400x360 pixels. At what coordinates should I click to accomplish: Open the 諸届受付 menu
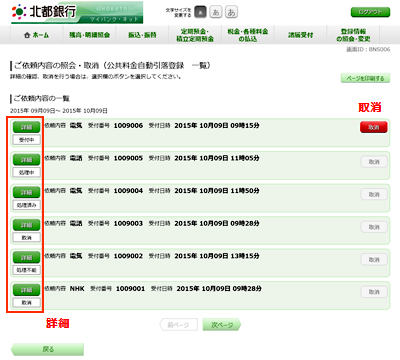(301, 35)
